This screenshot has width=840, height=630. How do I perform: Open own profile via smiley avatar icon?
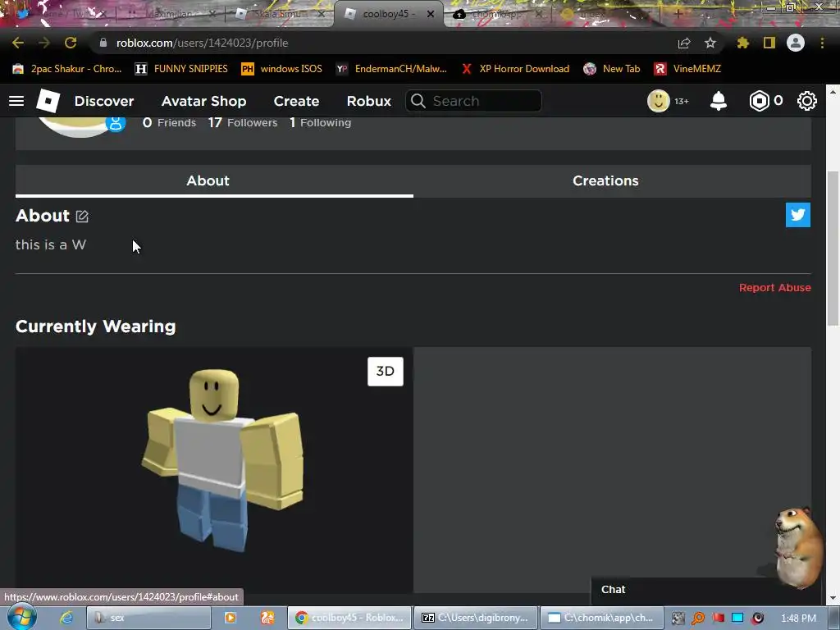click(x=659, y=101)
